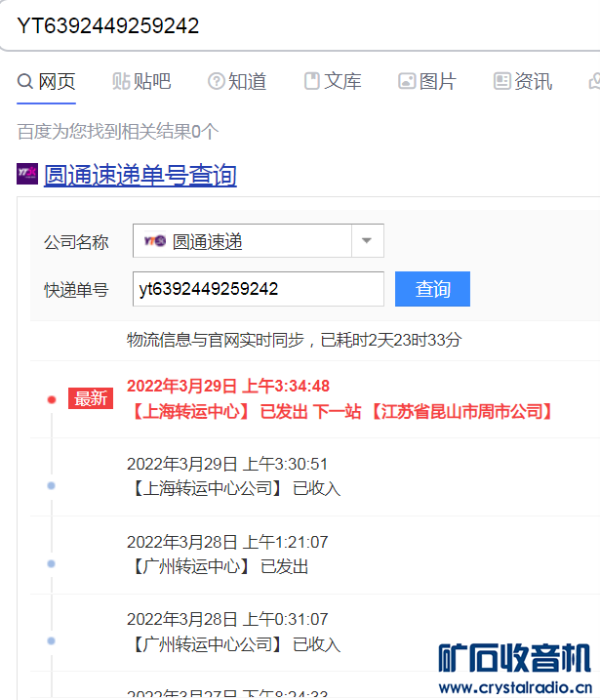The height and width of the screenshot is (700, 600).
Task: Click the magnifier icon beside 网页
Action: click(25, 82)
